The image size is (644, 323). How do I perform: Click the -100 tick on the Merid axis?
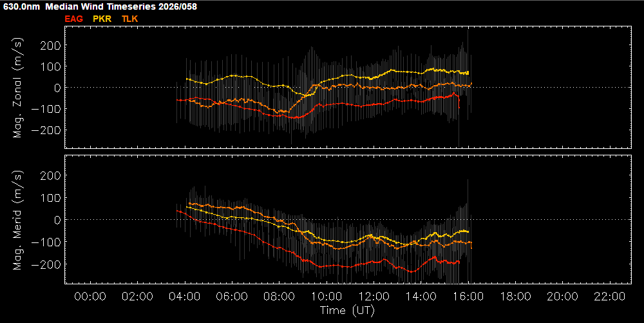(49, 242)
